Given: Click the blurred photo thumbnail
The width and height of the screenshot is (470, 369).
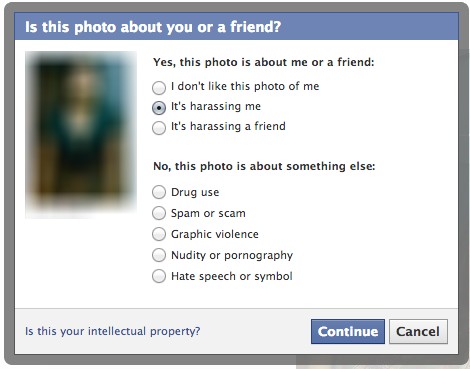Looking at the screenshot, I should pos(81,135).
